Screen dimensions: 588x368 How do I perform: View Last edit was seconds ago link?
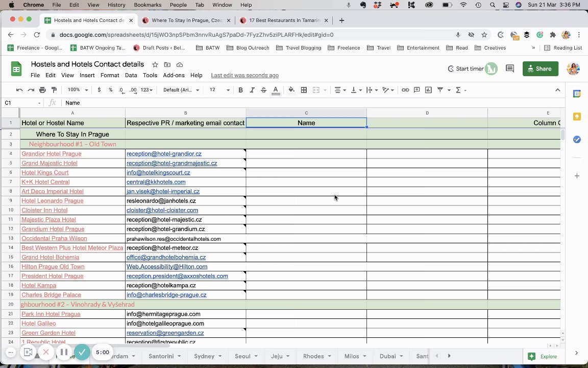click(x=244, y=75)
